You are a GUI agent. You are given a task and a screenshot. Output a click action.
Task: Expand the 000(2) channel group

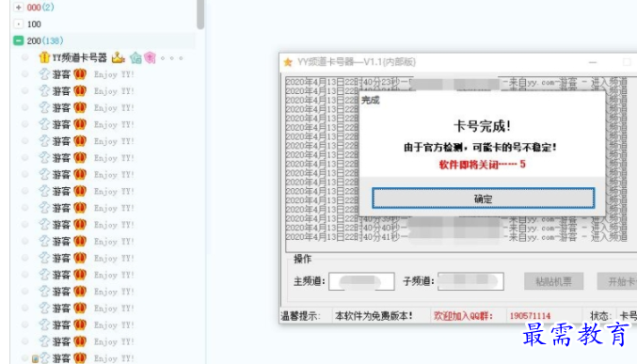18,8
